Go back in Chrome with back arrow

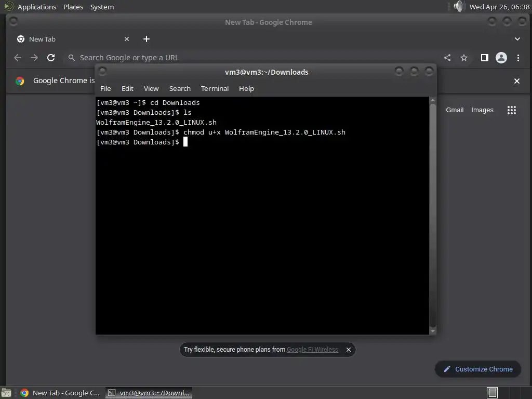pos(18,58)
